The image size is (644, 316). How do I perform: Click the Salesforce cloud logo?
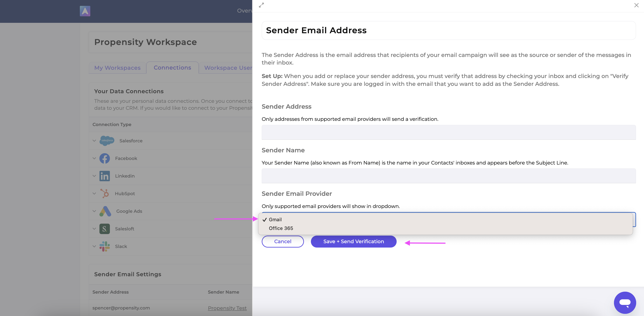coord(107,141)
